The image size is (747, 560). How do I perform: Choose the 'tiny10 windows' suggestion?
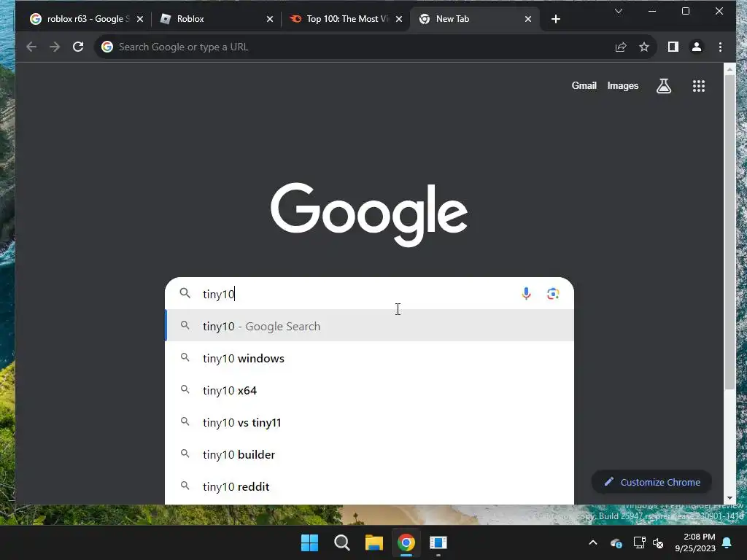(370, 358)
